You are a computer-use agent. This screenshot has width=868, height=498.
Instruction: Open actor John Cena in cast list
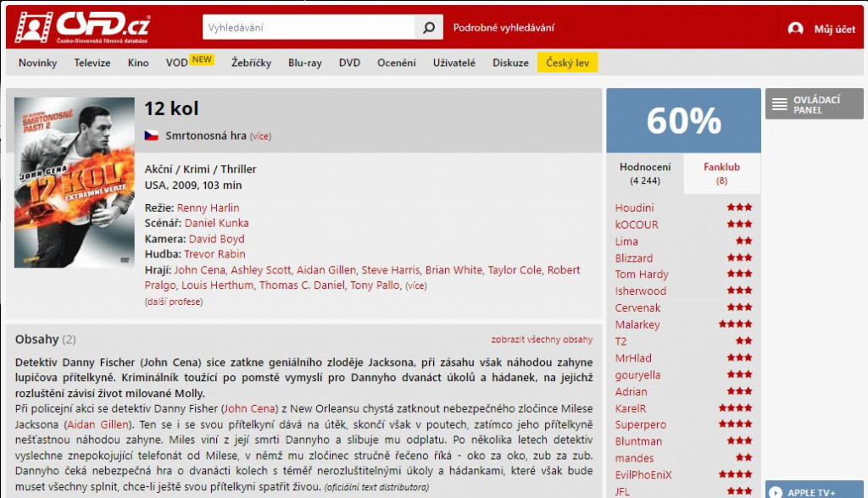click(199, 270)
